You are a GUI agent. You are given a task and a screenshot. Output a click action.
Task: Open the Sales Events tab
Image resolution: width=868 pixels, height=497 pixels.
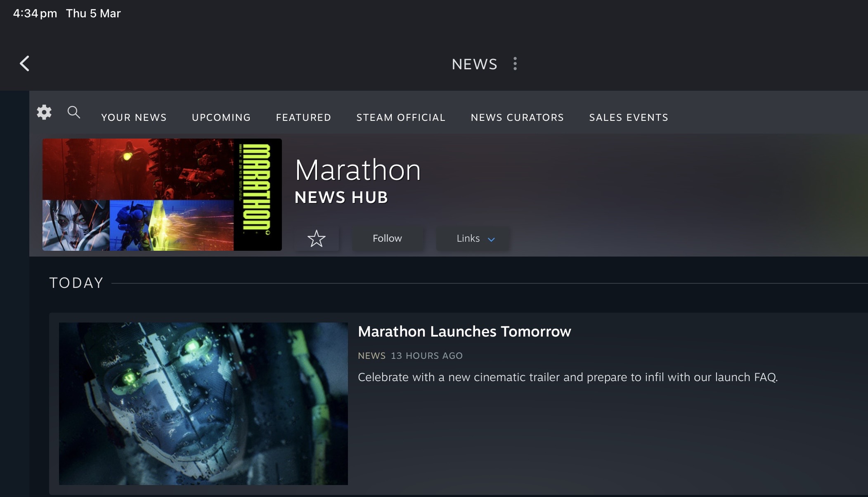[629, 118]
